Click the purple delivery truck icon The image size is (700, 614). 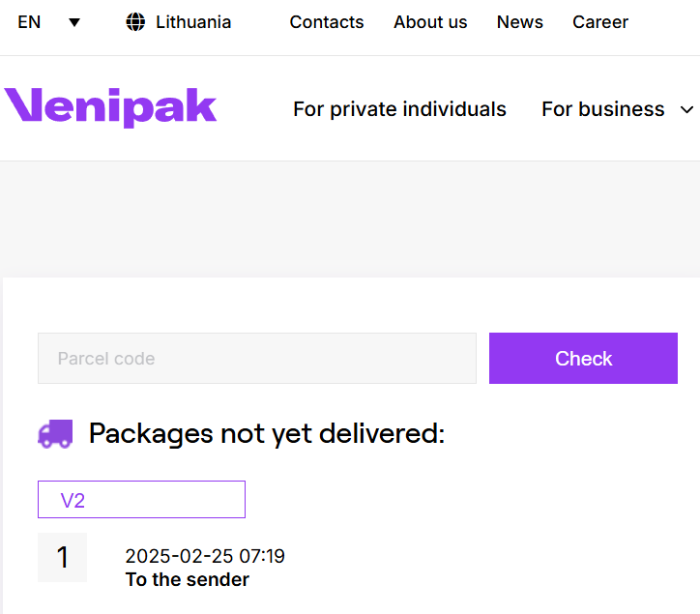[55, 433]
